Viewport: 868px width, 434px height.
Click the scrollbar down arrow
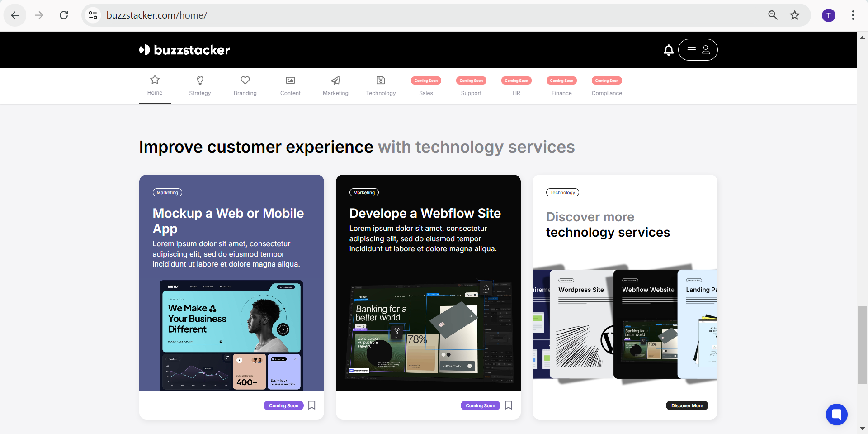tap(862, 428)
